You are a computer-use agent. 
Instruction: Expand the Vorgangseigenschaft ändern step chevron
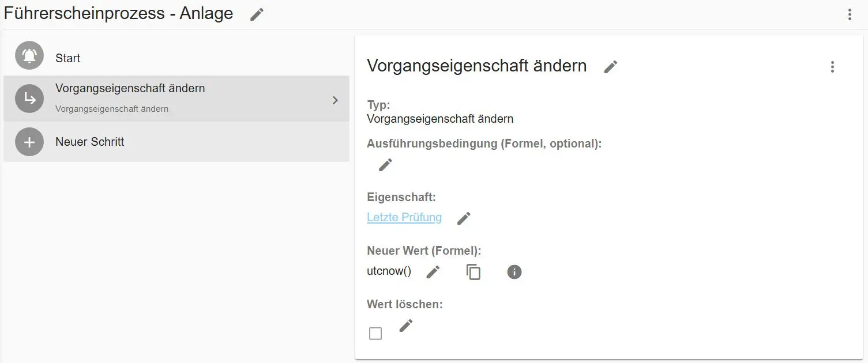pyautogui.click(x=335, y=100)
